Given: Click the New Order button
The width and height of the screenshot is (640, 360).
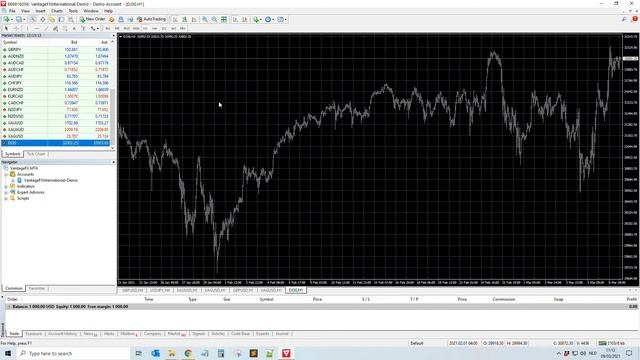Looking at the screenshot, I should [93, 19].
